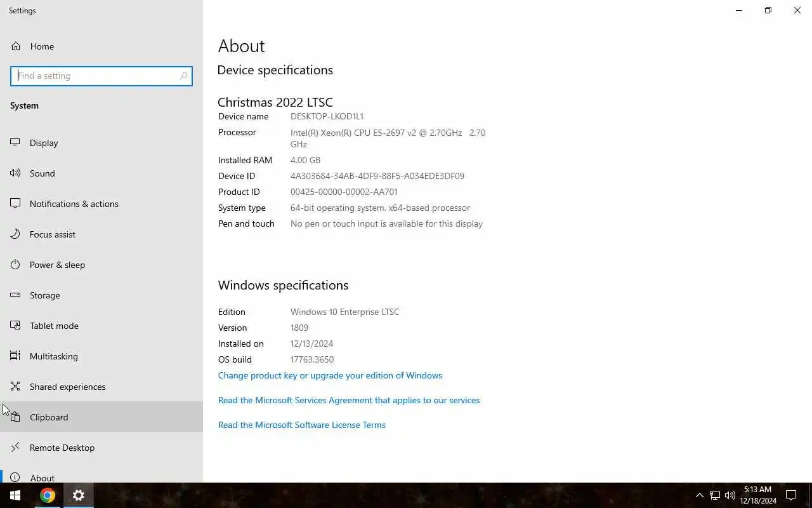This screenshot has width=812, height=508.
Task: Click the About info icon
Action: tap(15, 478)
